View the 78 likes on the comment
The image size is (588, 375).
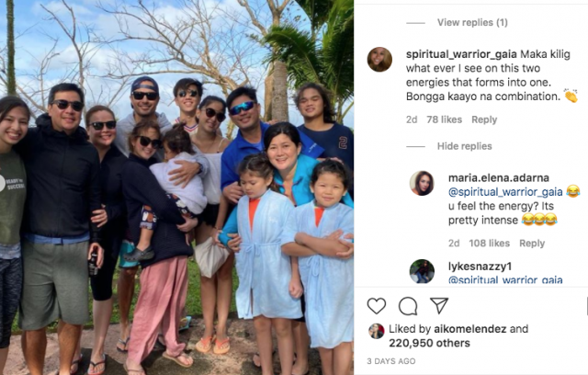(445, 119)
